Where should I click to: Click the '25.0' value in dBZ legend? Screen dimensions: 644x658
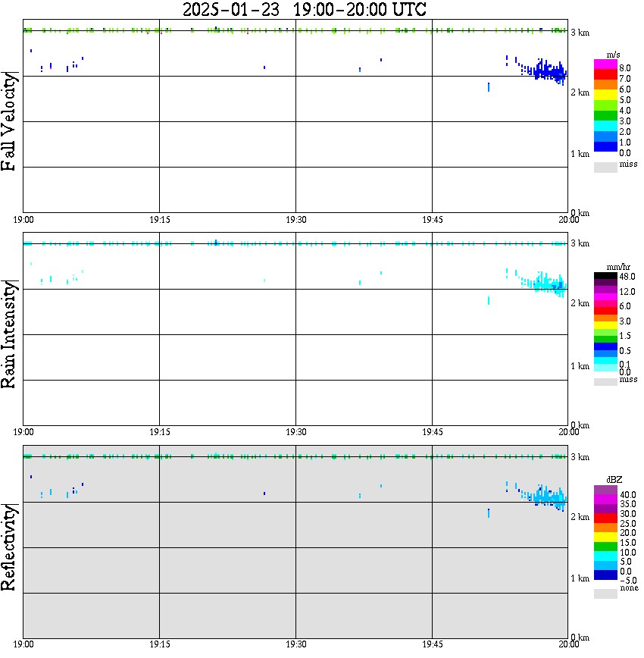tap(628, 523)
